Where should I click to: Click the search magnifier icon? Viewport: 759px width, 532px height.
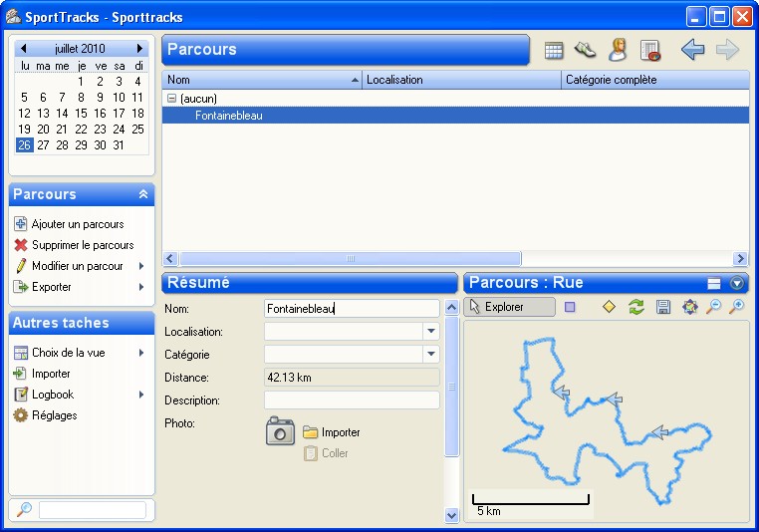point(24,509)
